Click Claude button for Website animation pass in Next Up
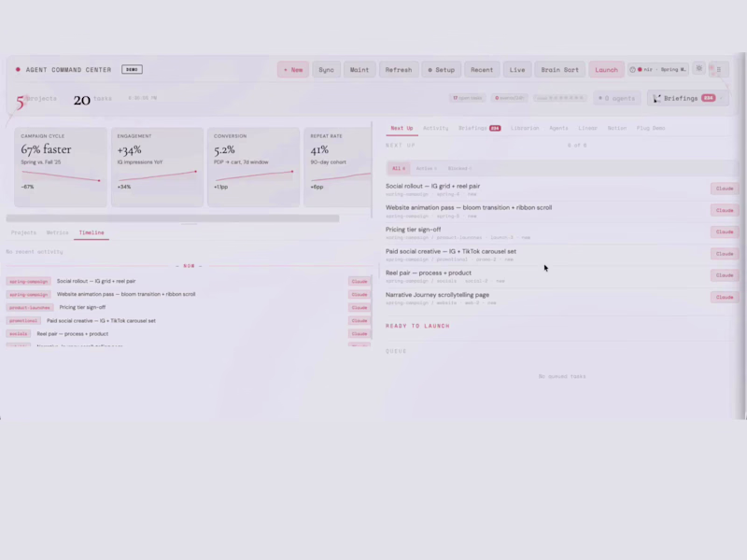The image size is (747, 560). click(x=725, y=210)
